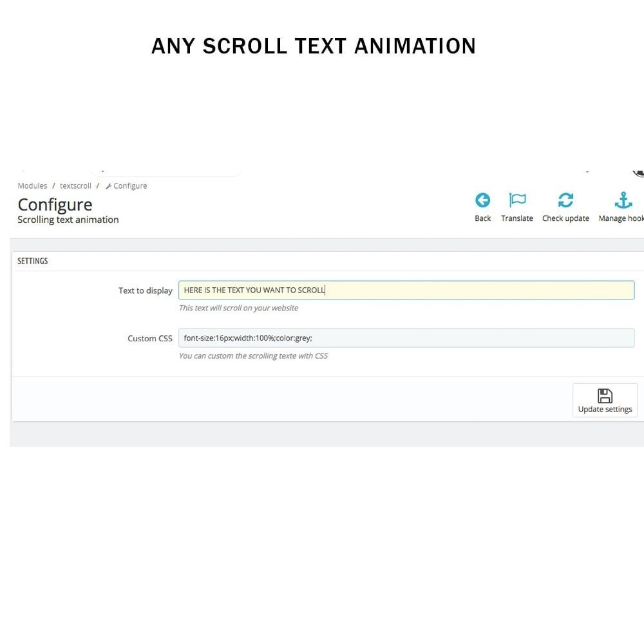Viewport: 644px width, 644px height.
Task: Click the Text to display label
Action: coord(146,291)
